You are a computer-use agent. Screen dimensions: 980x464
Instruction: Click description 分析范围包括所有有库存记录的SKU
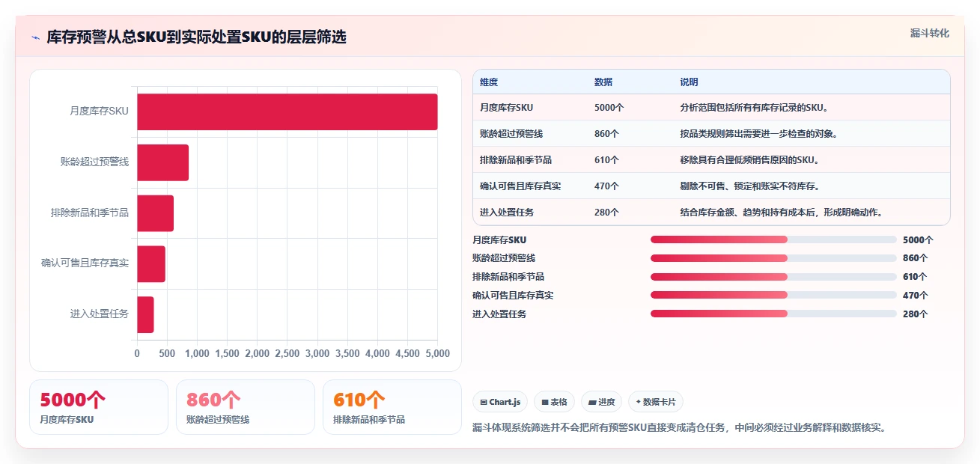(x=754, y=107)
